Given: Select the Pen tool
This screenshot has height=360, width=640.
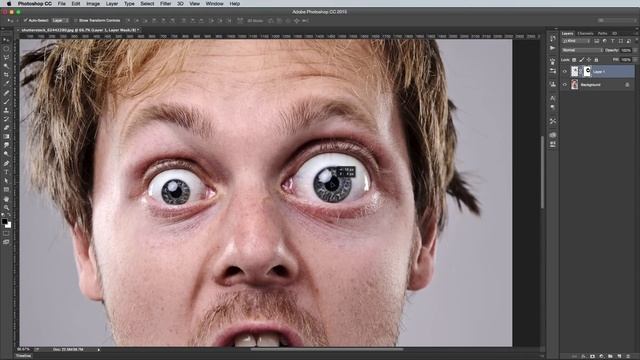Looking at the screenshot, I should pyautogui.click(x=6, y=163).
